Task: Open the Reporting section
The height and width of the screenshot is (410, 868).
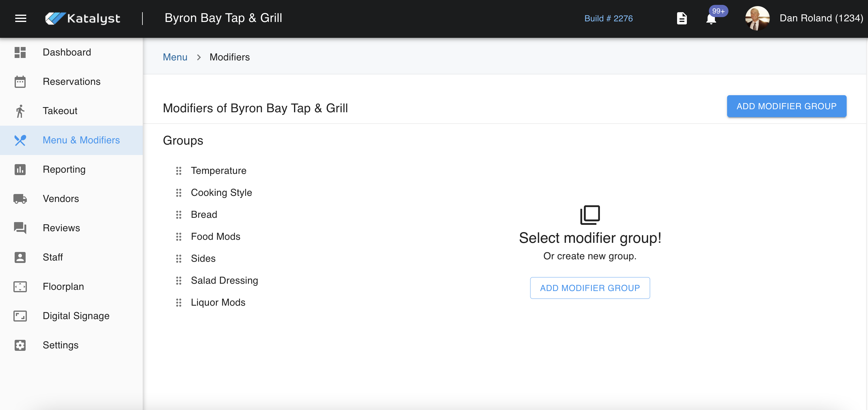Action: tap(64, 169)
